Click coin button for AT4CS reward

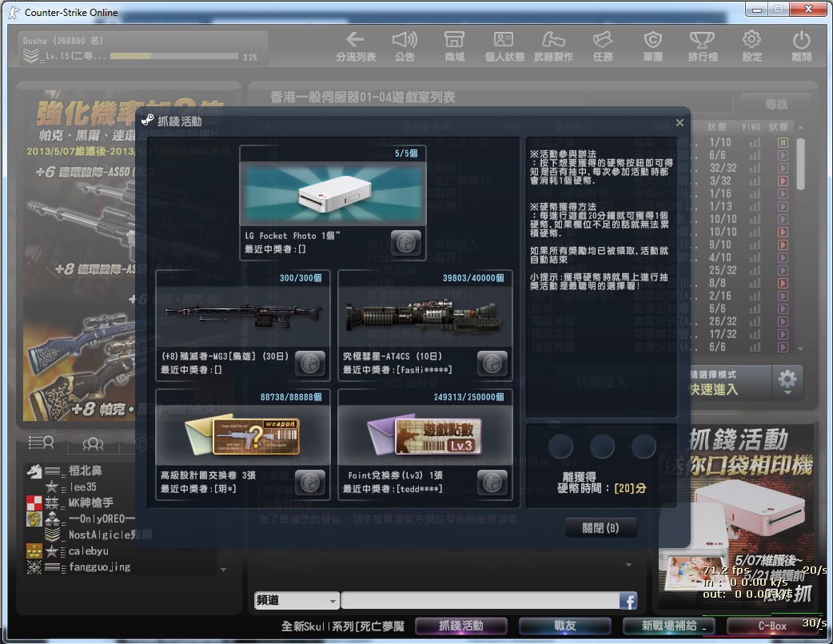coord(492,364)
